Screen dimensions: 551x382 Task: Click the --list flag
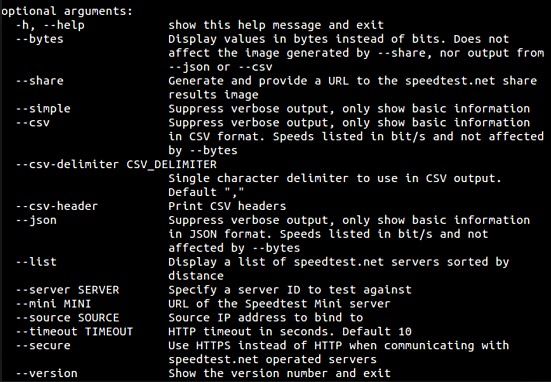(36, 262)
